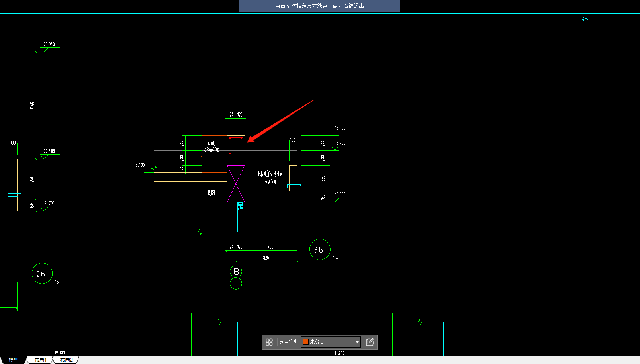This screenshot has width=640, height=364.
Task: Click the 700 dimension text
Action: coord(270,247)
